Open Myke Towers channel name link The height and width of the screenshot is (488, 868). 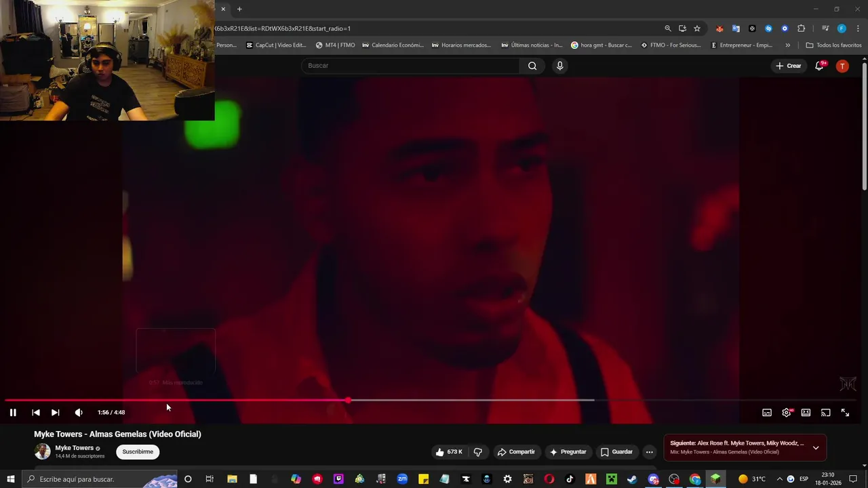click(74, 448)
